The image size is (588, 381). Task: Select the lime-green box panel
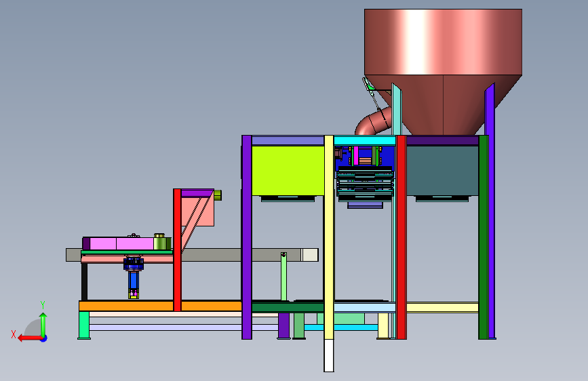(x=288, y=171)
